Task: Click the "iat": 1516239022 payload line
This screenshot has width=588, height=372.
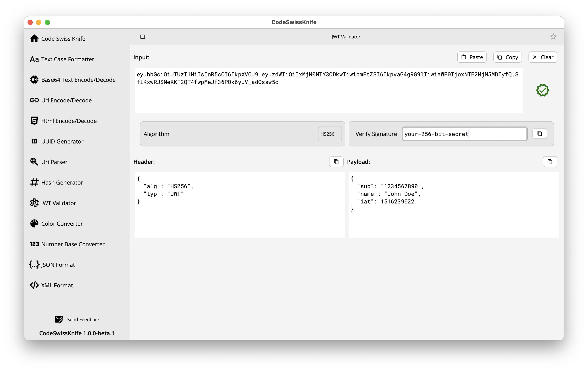Action: pyautogui.click(x=386, y=201)
